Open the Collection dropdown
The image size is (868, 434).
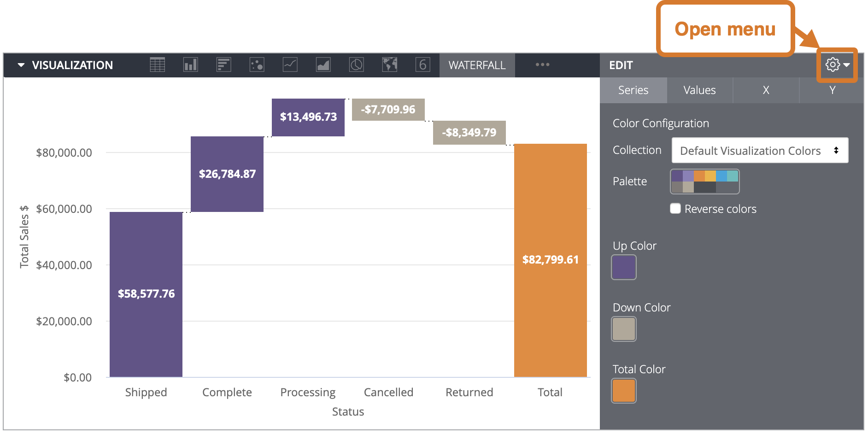760,151
